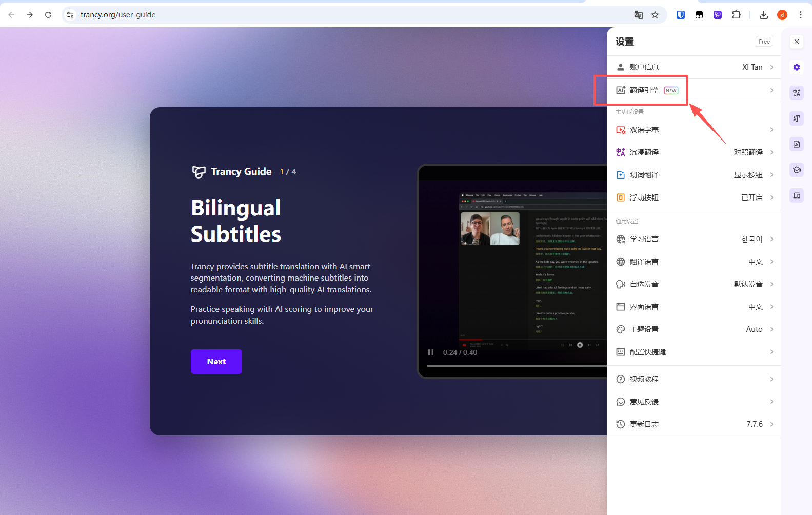Click the document icon in the right sidebar
The height and width of the screenshot is (515, 812).
[797, 144]
